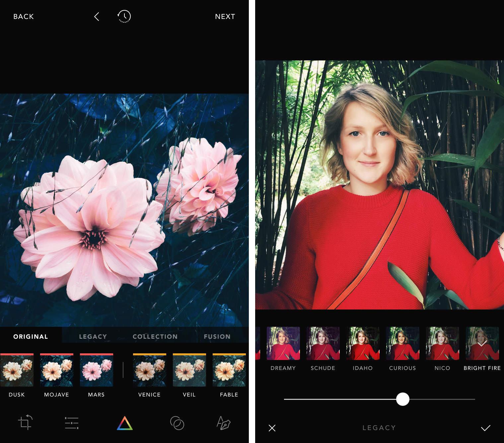Apply the MARS filter thumbnail
This screenshot has width=504, height=443.
point(97,370)
